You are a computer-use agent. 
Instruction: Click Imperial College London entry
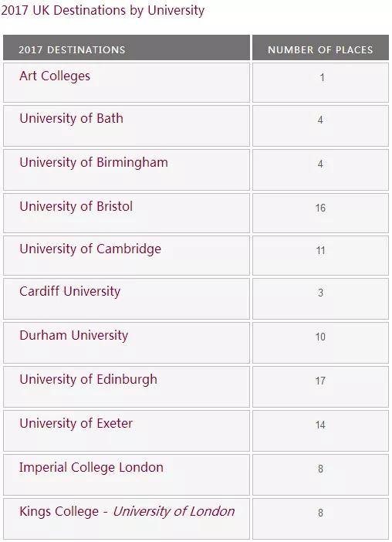[x=91, y=468]
